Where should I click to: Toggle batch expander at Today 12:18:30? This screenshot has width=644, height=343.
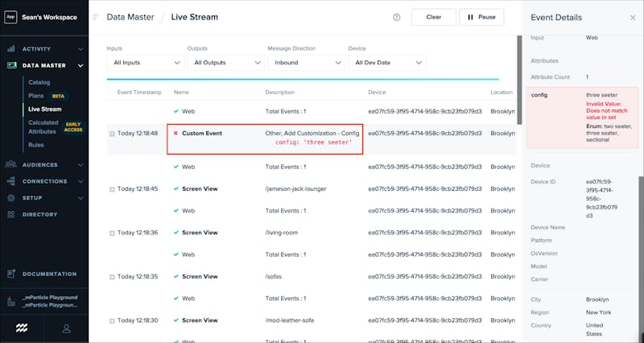112,320
